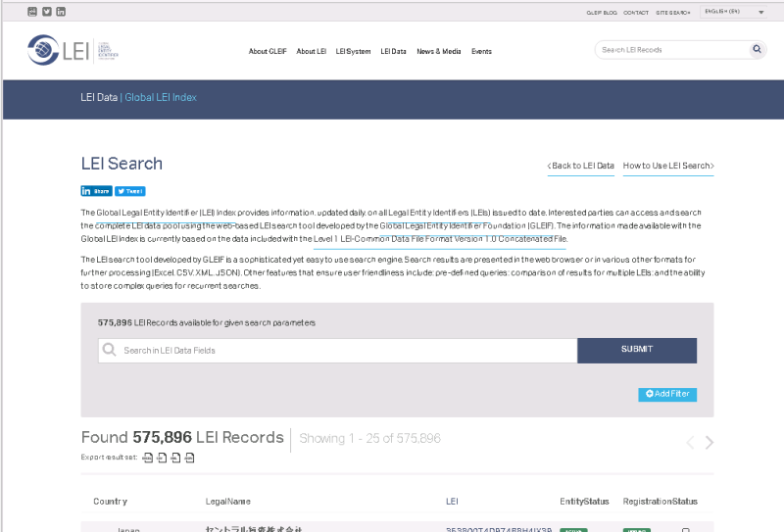Image resolution: width=784 pixels, height=532 pixels.
Task: Open the About LEI menu
Action: tap(311, 51)
